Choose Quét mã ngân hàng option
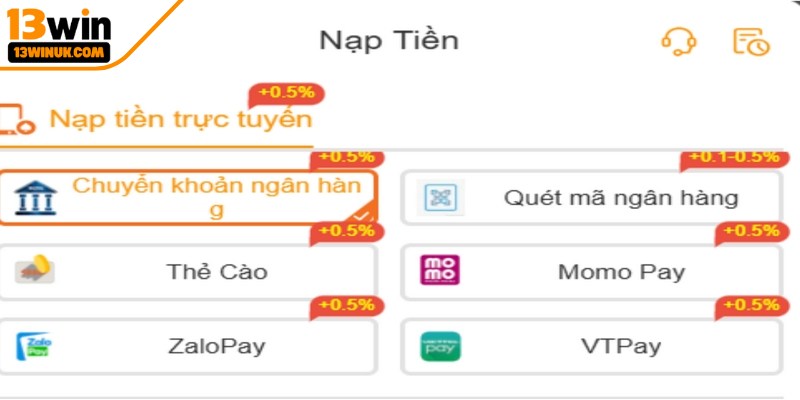The image size is (800, 400). pyautogui.click(x=620, y=198)
